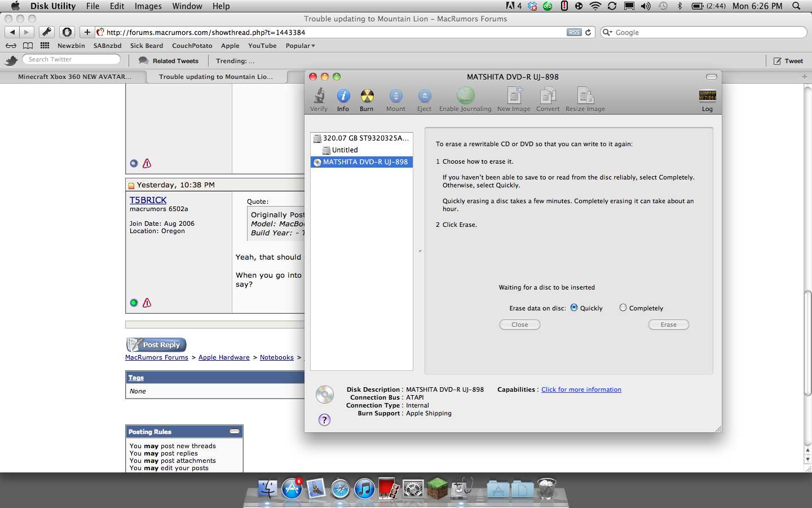
Task: Open Click for more information link
Action: (x=581, y=389)
